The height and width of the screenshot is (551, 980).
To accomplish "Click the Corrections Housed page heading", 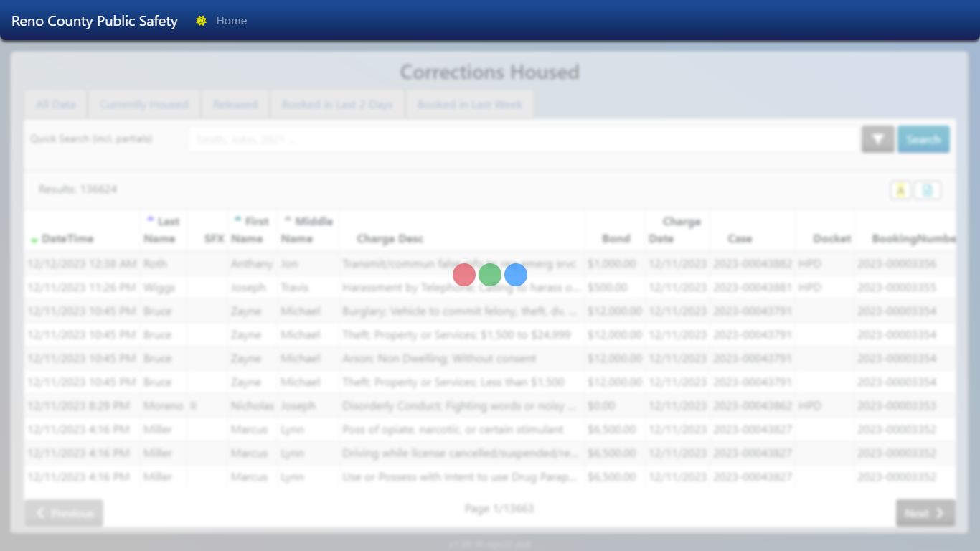I will 490,72.
